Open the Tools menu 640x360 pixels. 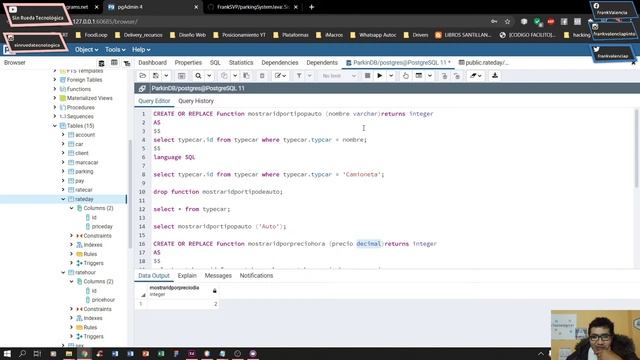pos(115,49)
